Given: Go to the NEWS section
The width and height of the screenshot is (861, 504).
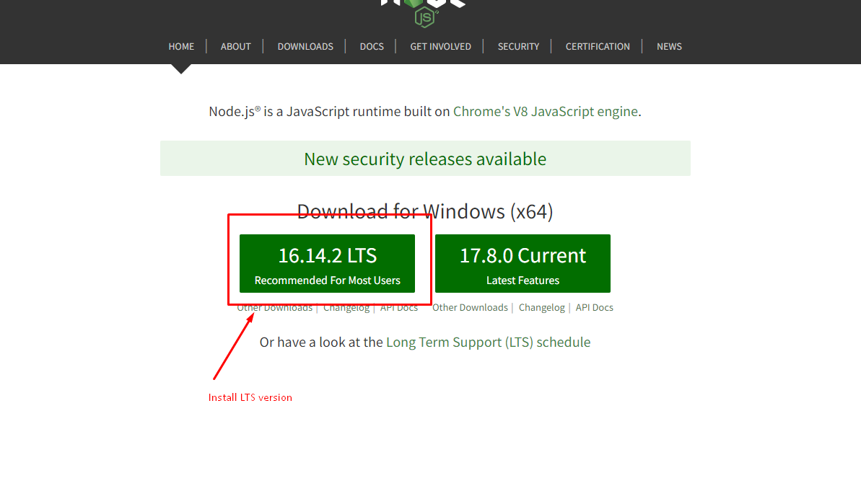Looking at the screenshot, I should point(669,47).
